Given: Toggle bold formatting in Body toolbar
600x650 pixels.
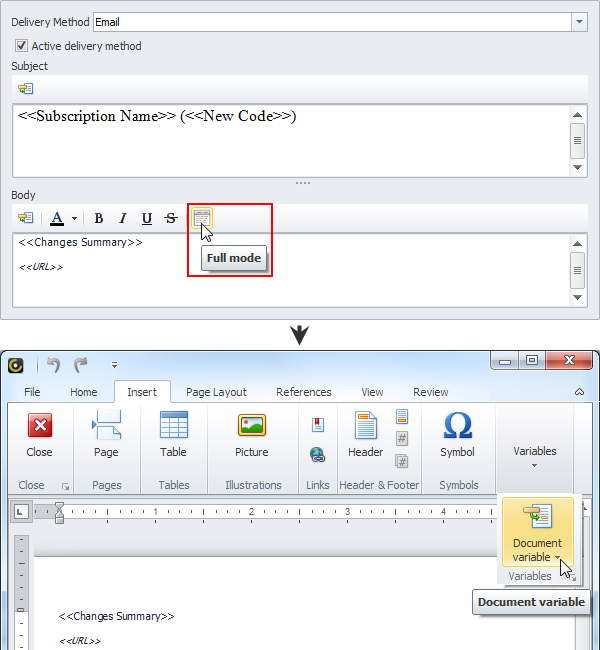Looking at the screenshot, I should (99, 218).
